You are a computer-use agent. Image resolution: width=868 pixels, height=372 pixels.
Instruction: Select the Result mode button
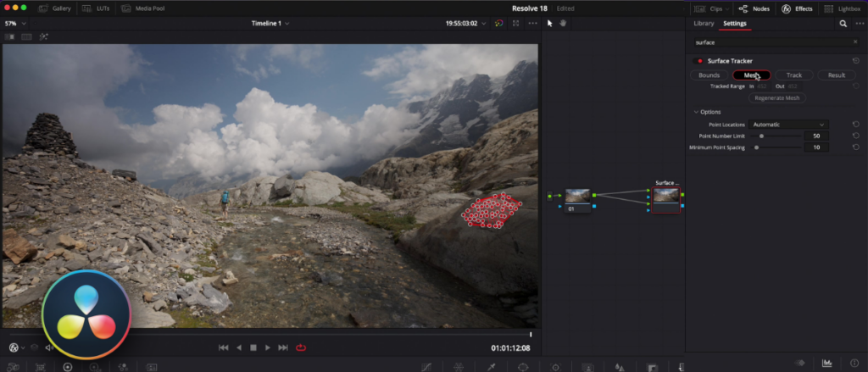[837, 75]
